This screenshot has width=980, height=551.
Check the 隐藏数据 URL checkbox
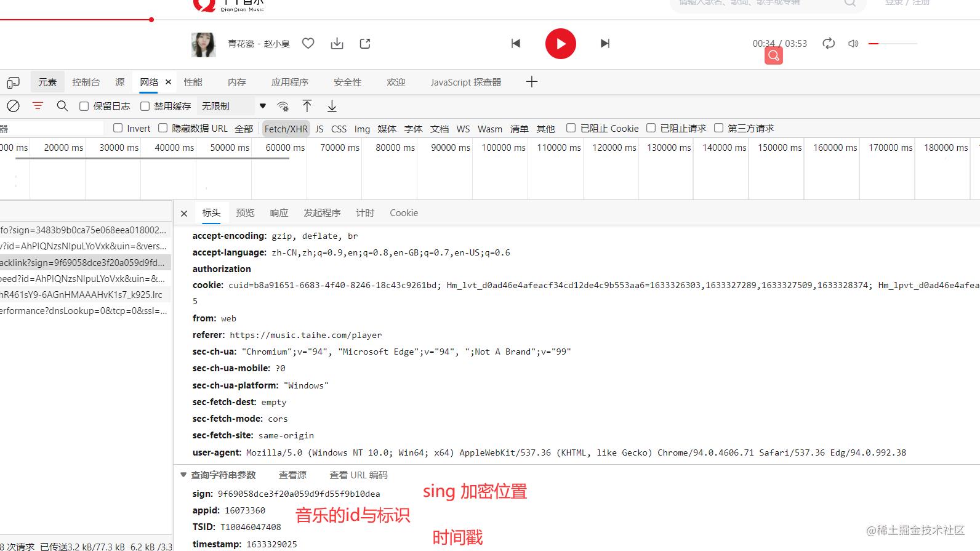(163, 128)
